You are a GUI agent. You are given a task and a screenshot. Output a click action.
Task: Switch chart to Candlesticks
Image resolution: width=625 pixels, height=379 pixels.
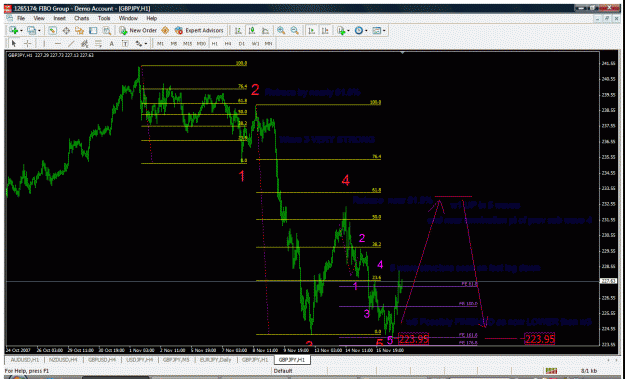252,30
